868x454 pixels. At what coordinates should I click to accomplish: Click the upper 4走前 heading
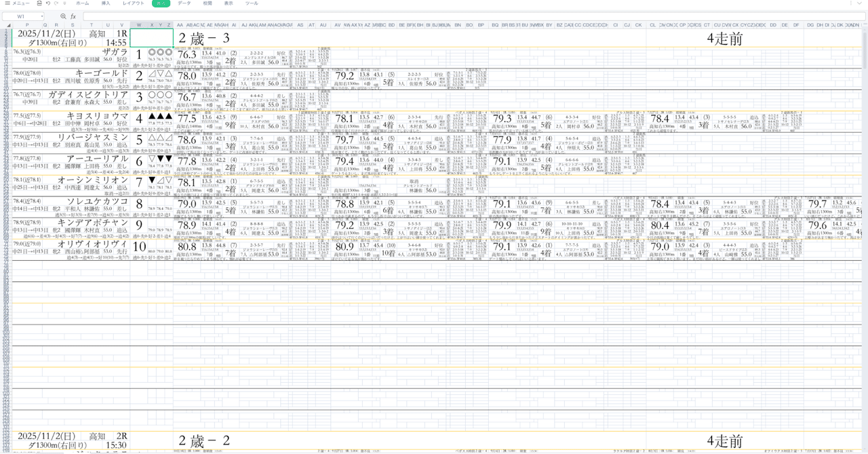[x=725, y=39]
